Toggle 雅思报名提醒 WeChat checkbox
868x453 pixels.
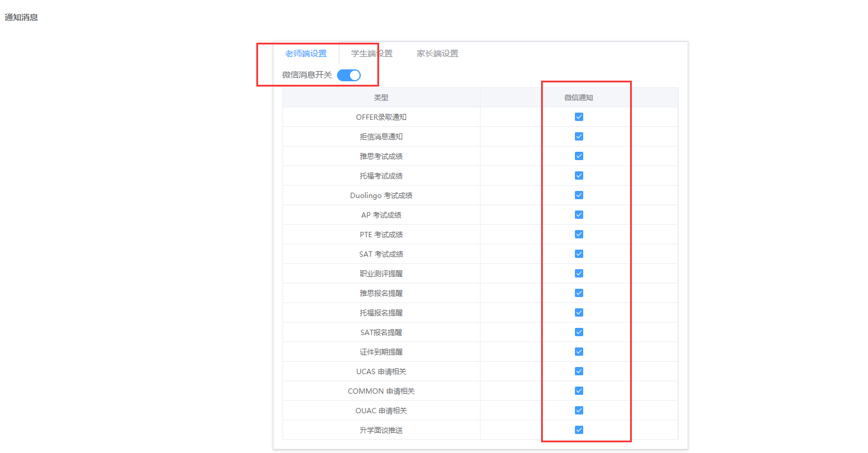pos(579,293)
